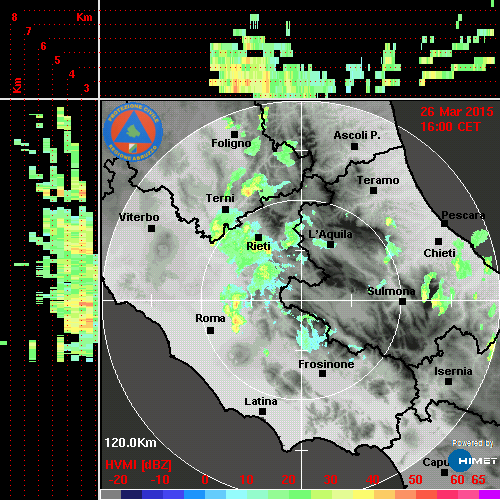This screenshot has height=500, width=500.
Task: Pick the magenta 65 dBZ color swatch
Action: tap(489, 494)
